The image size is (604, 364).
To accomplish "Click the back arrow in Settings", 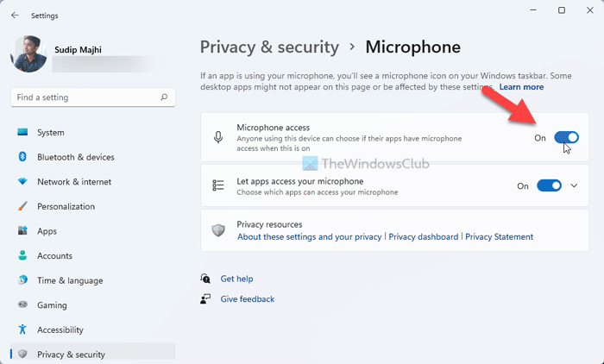I will (15, 15).
